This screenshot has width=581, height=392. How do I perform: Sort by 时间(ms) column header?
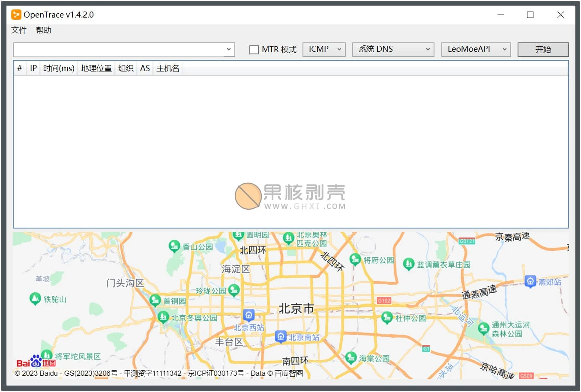point(59,68)
